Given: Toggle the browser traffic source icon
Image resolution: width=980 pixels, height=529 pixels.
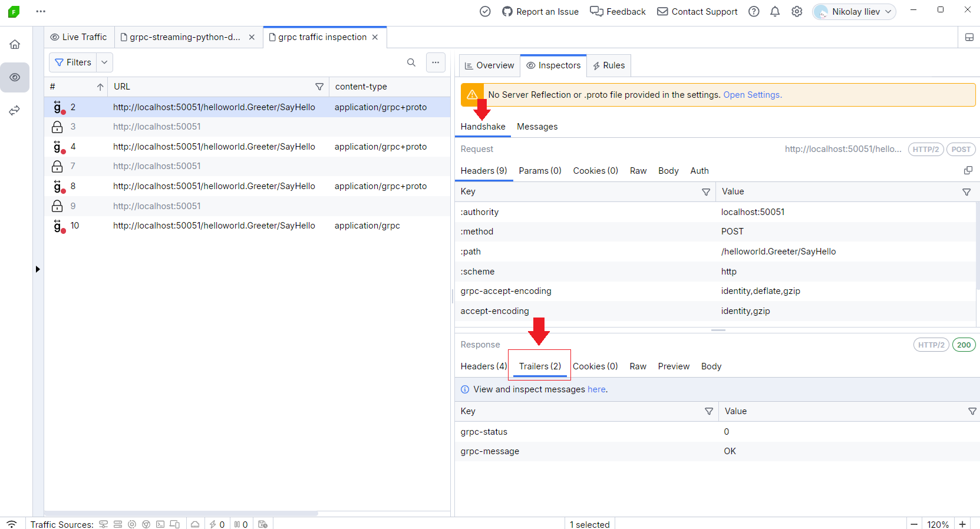Looking at the screenshot, I should 146,524.
